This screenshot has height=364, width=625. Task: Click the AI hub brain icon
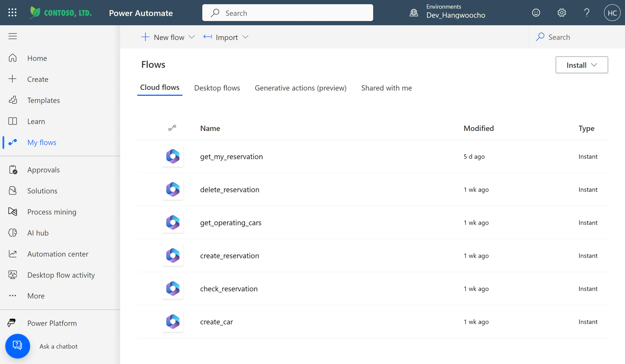[x=13, y=233]
